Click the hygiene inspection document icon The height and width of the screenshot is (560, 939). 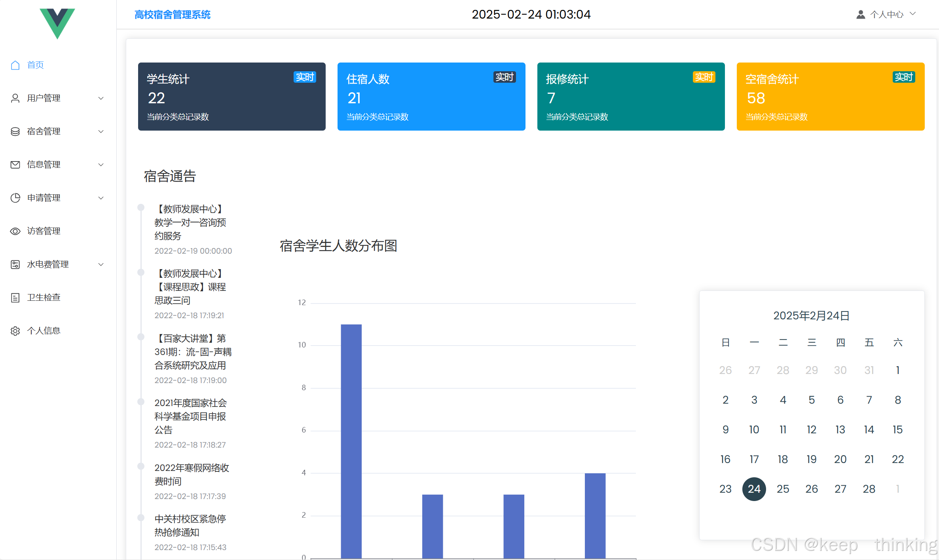pos(15,298)
